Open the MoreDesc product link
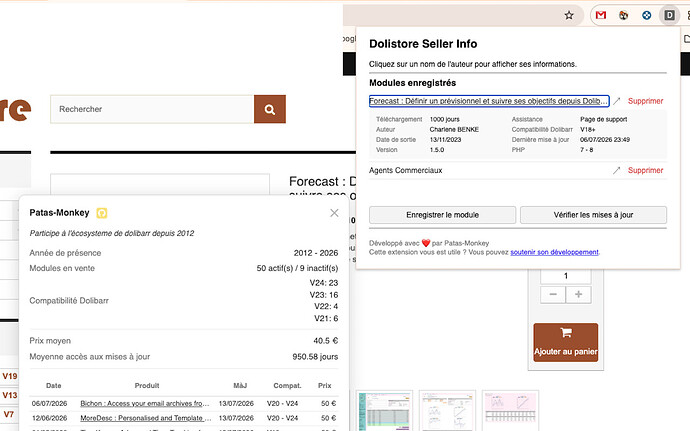This screenshot has width=690, height=431. (x=146, y=418)
